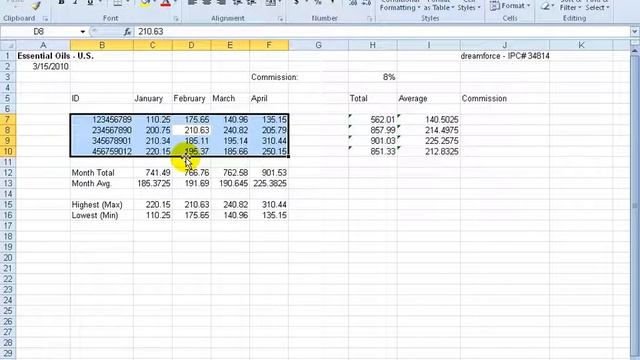Viewport: 640px width, 360px height.
Task: Open the Clear dropdown arrow
Action: coord(552,7)
